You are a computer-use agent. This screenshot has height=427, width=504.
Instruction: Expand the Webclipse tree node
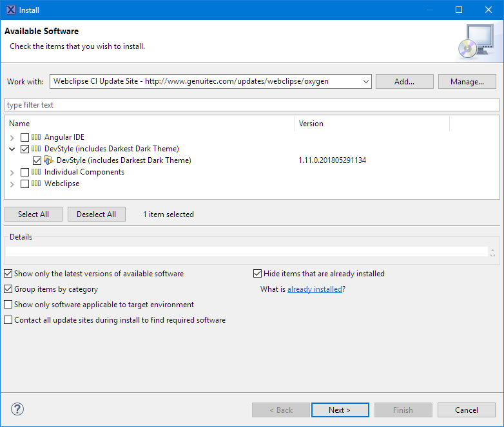[12, 184]
